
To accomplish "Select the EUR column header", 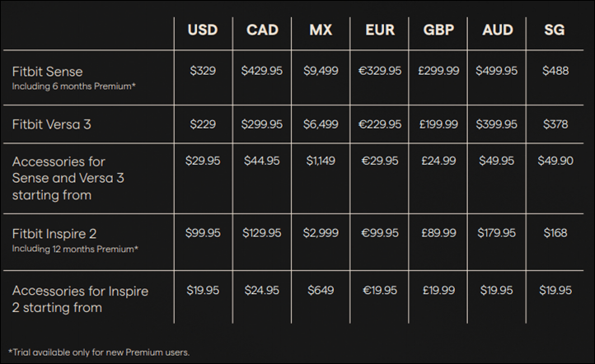I will pos(380,30).
